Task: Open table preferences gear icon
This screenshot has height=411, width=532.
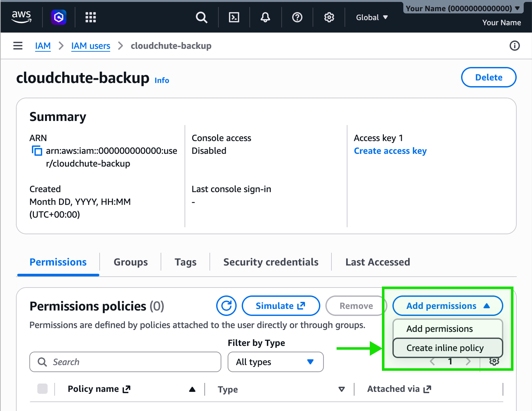Action: [x=494, y=362]
